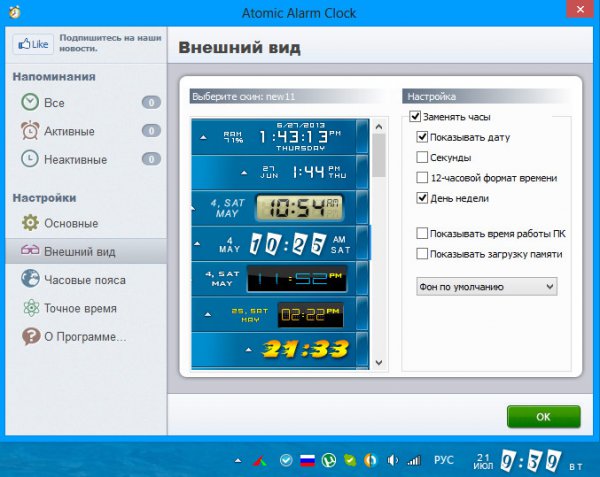The image size is (600, 477).
Task: Open the Фон по умолчанию dropdown
Action: (486, 287)
